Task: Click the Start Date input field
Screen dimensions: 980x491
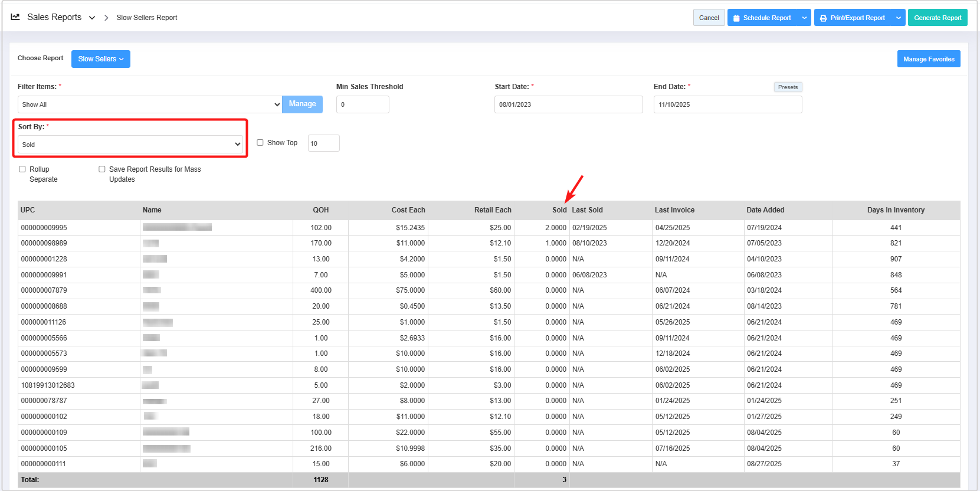Action: pos(568,104)
